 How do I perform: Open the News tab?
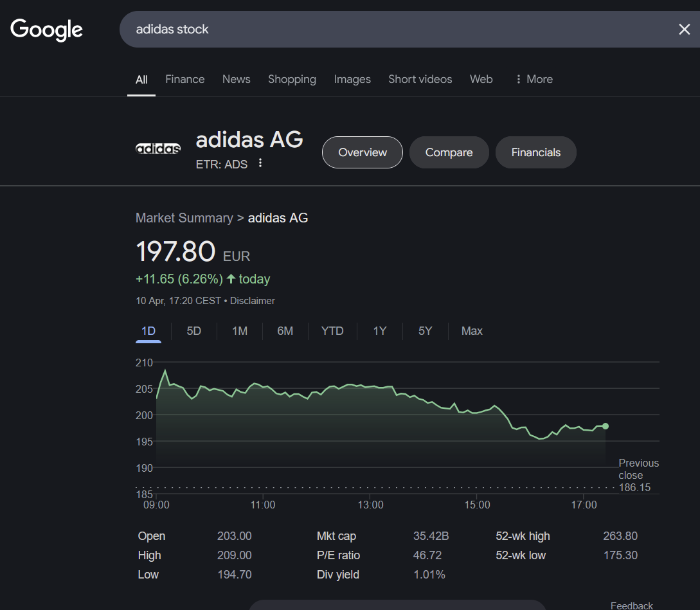click(x=236, y=79)
